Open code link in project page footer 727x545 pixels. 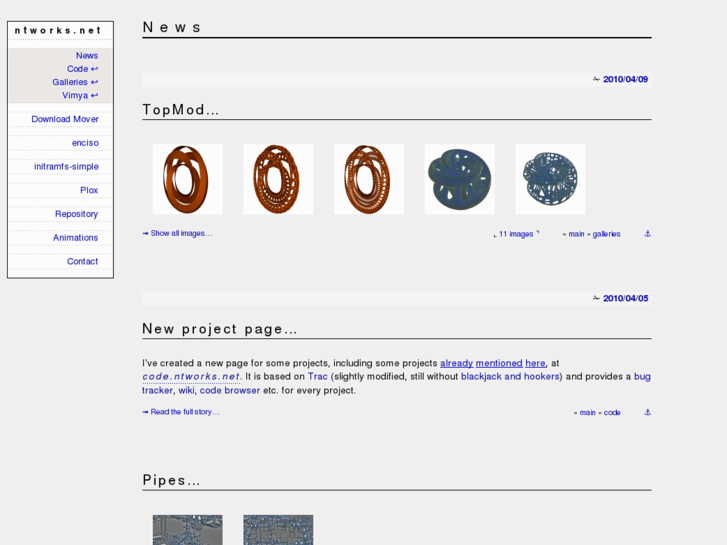pos(612,413)
